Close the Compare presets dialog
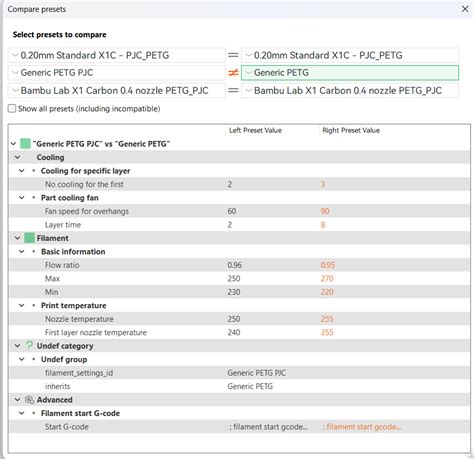The height and width of the screenshot is (459, 474). pos(465,9)
